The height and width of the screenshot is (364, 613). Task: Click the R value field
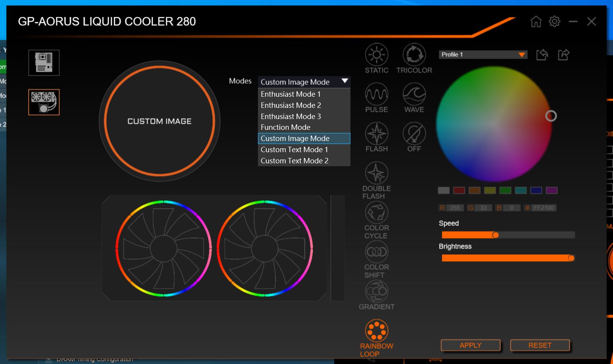click(455, 208)
